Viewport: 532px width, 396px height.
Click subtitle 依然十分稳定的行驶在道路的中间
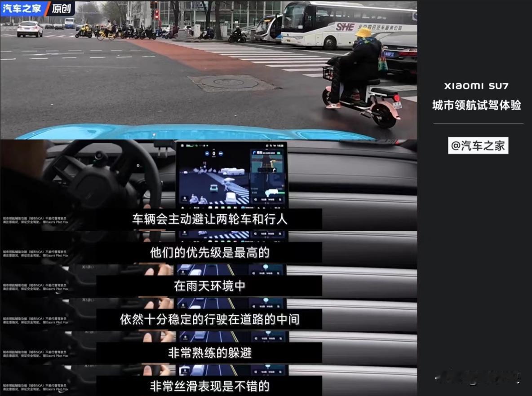210,319
